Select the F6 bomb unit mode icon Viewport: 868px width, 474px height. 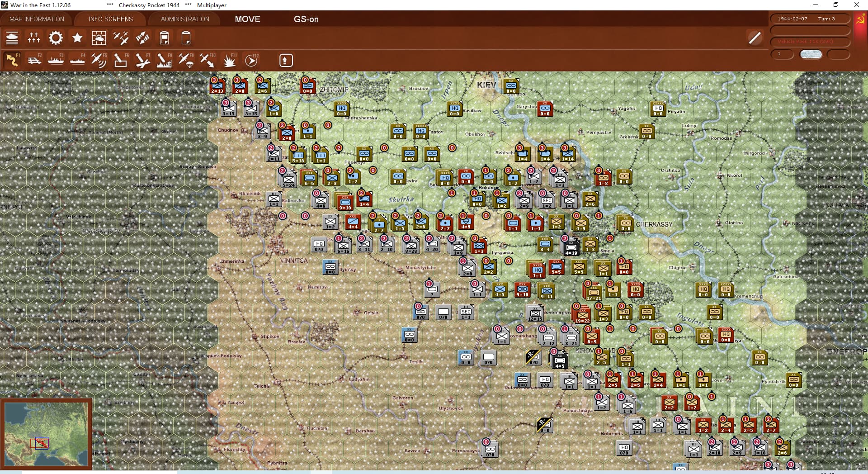coord(121,60)
